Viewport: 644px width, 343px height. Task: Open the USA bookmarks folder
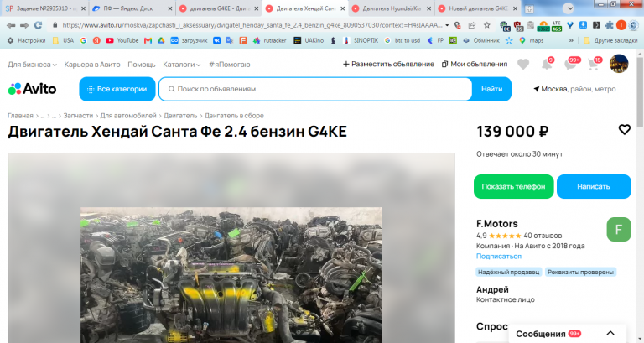click(x=63, y=40)
